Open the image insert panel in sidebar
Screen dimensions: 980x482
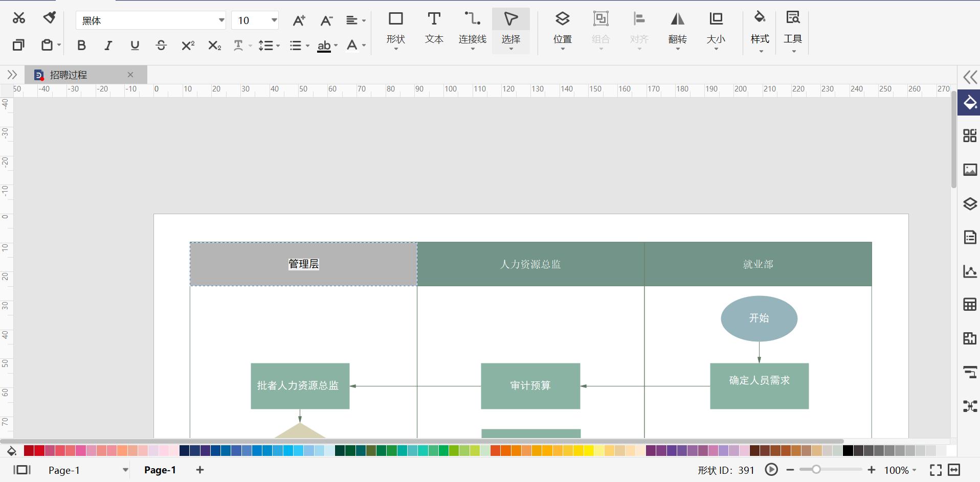click(969, 170)
